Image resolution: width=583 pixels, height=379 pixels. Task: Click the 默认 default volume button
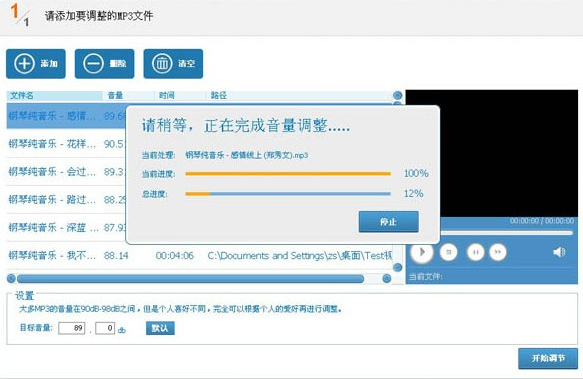point(160,328)
